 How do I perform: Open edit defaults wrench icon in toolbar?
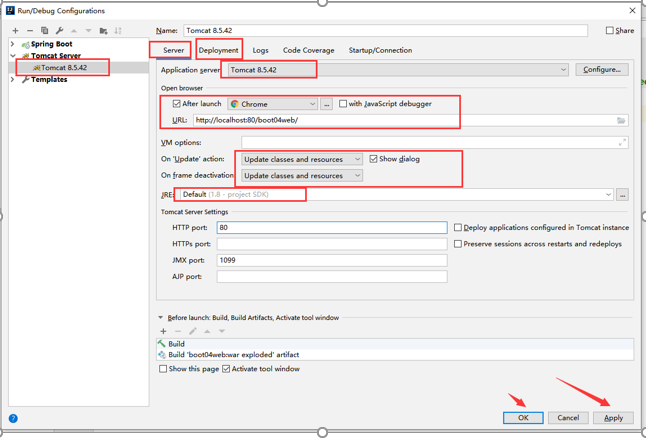click(x=59, y=30)
